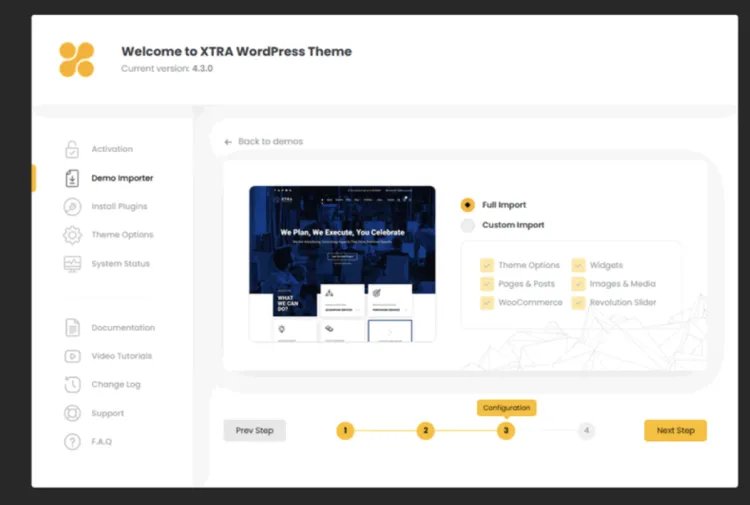Click the Configuration tooltip label
The width and height of the screenshot is (750, 505).
click(x=507, y=408)
